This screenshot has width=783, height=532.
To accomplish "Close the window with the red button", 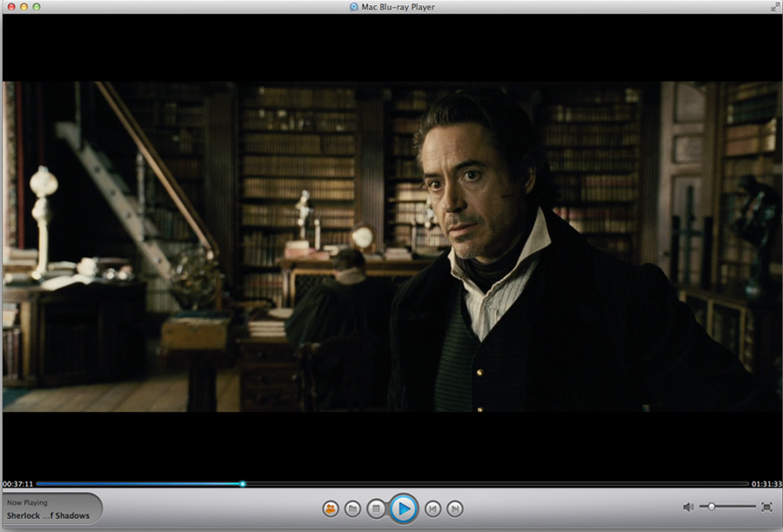I will point(11,6).
